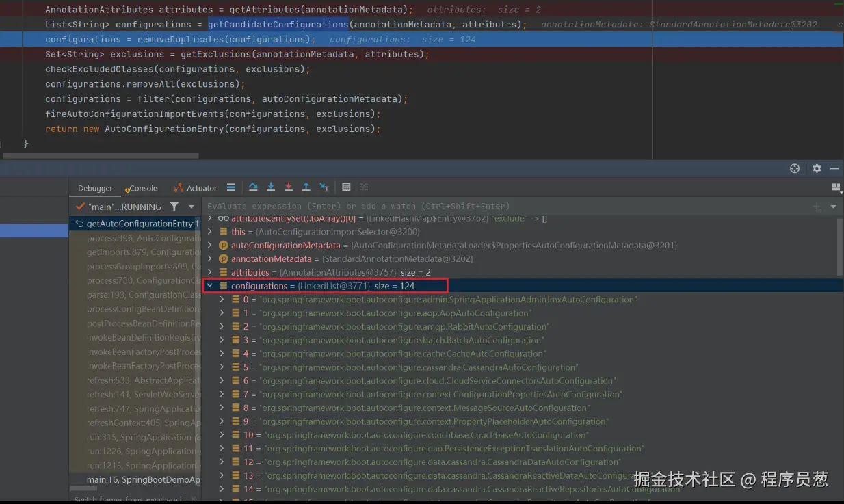Image resolution: width=844 pixels, height=504 pixels.
Task: Click the crosshair locate icon in panel header
Action: coord(795,168)
